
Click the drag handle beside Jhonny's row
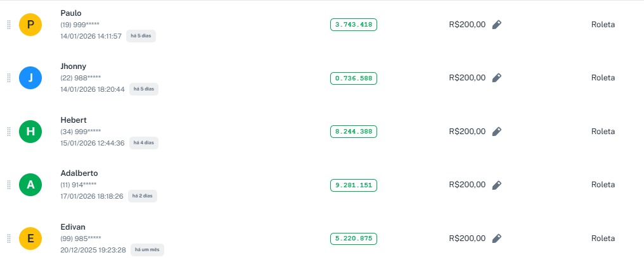pos(9,78)
